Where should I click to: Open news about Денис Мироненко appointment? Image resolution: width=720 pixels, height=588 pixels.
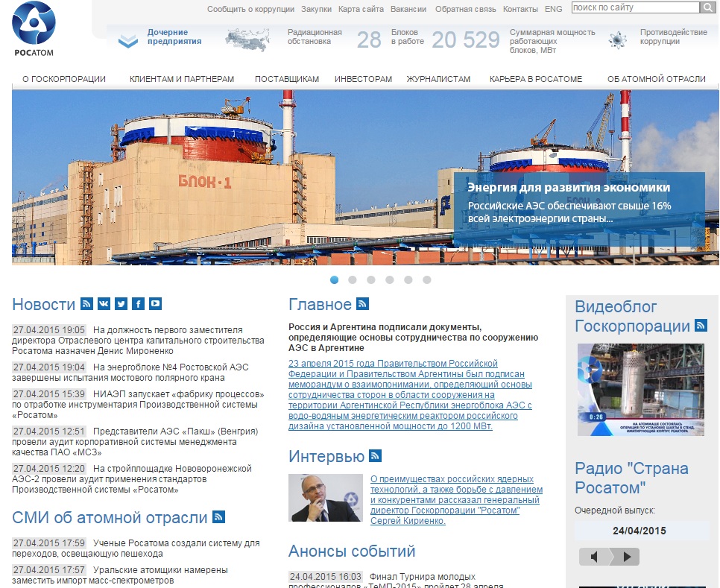pyautogui.click(x=138, y=340)
